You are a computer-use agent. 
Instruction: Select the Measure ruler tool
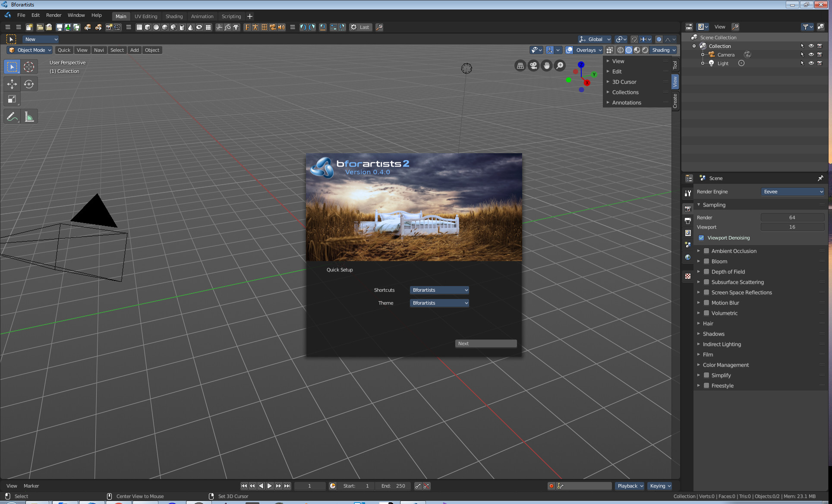click(x=29, y=117)
